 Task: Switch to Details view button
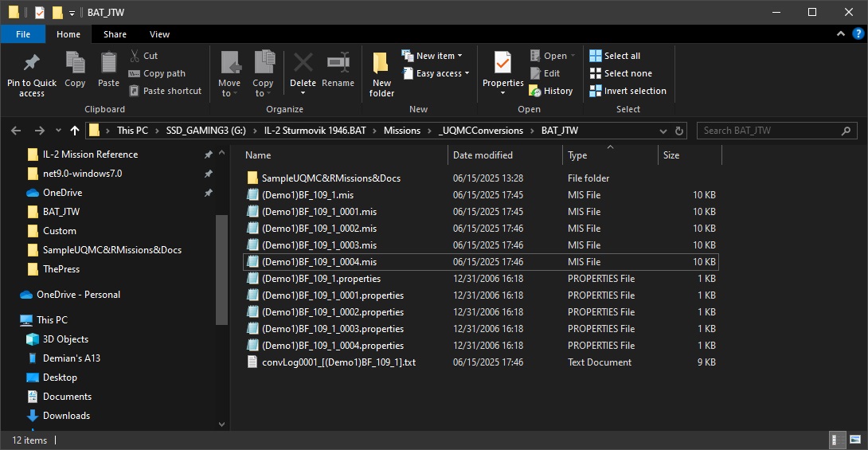(x=837, y=440)
